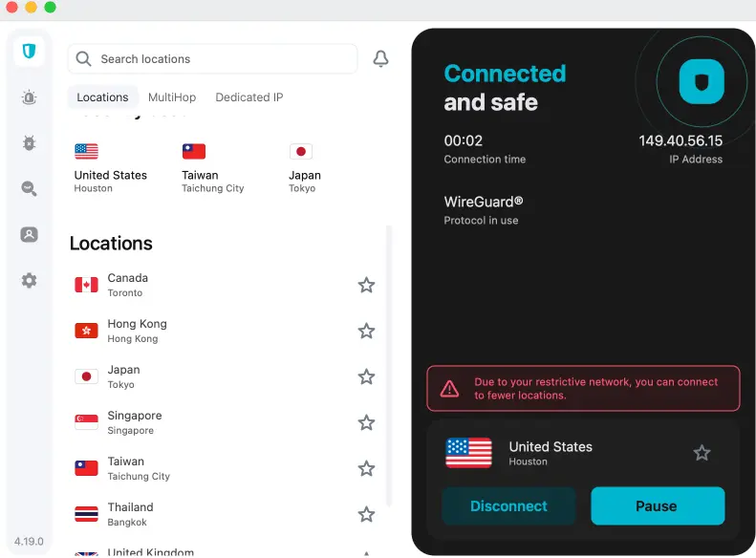The width and height of the screenshot is (756, 558).
Task: Favorite the Thailand Bangkok location
Action: coord(366,515)
